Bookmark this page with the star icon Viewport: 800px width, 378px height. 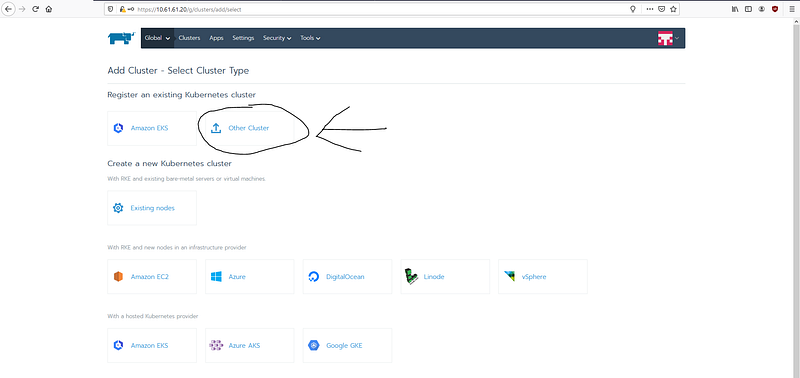tap(673, 9)
